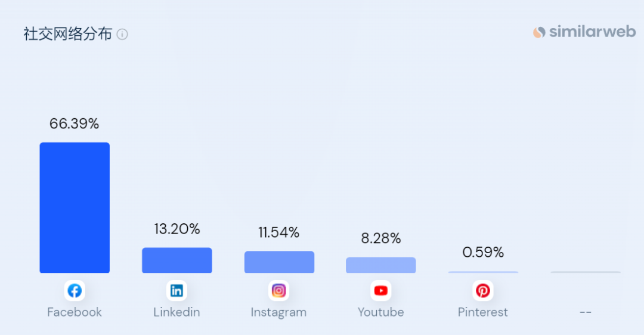The height and width of the screenshot is (335, 644).
Task: Click the Pinterest icon
Action: point(483,291)
